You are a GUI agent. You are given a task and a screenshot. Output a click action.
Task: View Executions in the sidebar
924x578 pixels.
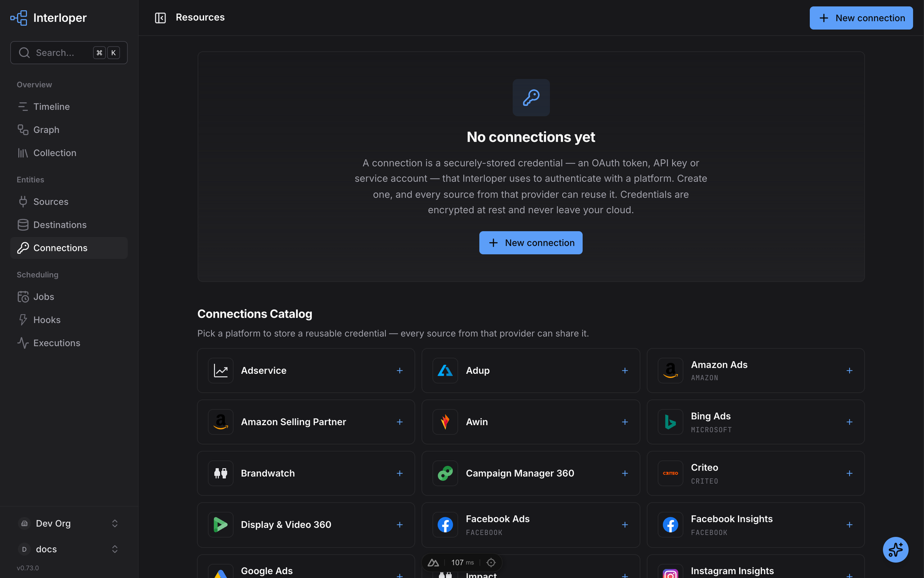click(69, 343)
